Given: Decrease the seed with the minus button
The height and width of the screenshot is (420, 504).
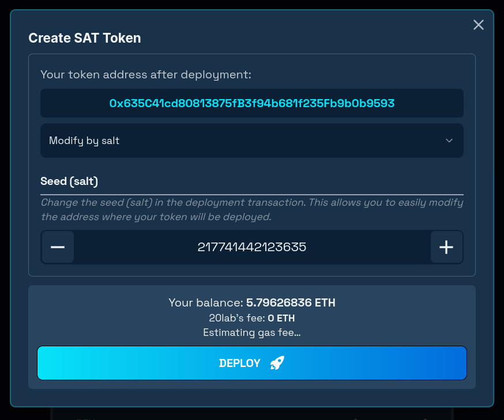Looking at the screenshot, I should 58,247.
